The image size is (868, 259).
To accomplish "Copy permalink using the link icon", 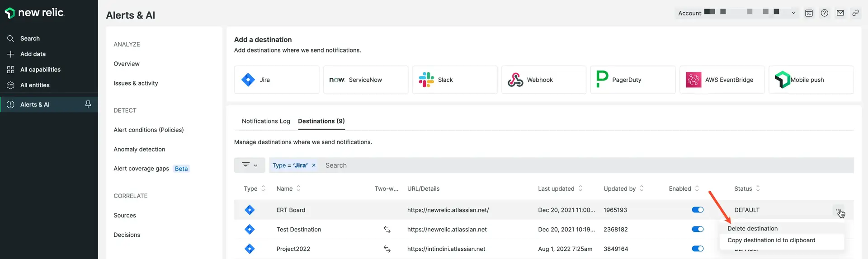I will [855, 13].
